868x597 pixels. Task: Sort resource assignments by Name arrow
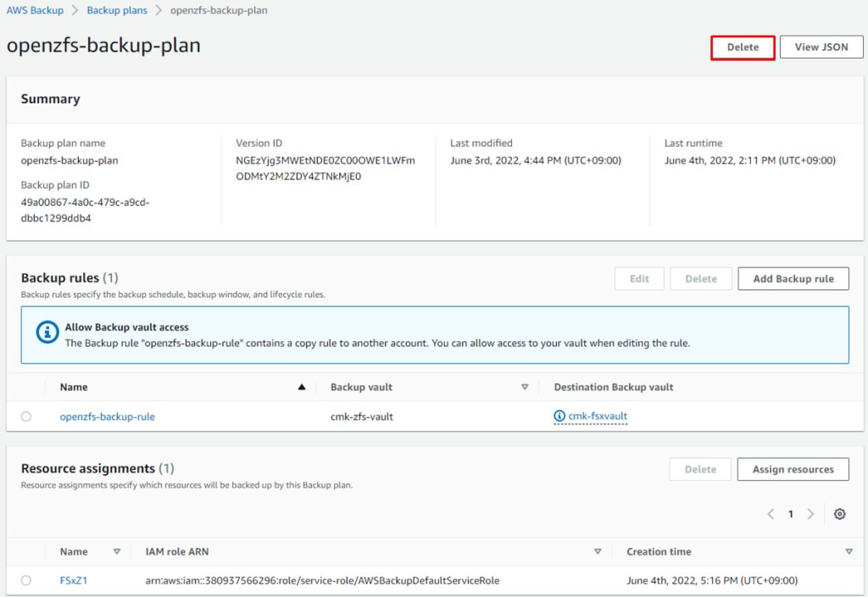point(117,551)
